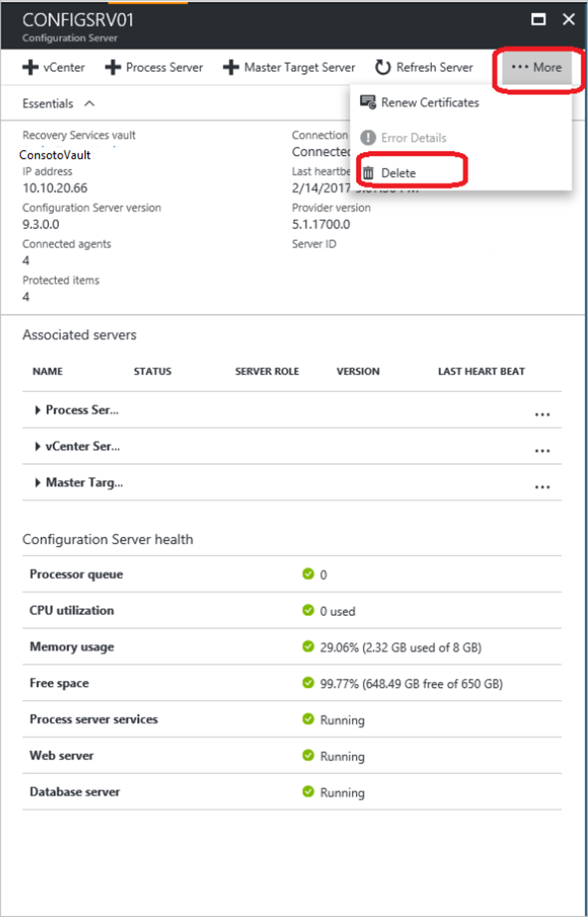Open the ConsotoVault vault link
Image resolution: width=588 pixels, height=917 pixels.
55,155
